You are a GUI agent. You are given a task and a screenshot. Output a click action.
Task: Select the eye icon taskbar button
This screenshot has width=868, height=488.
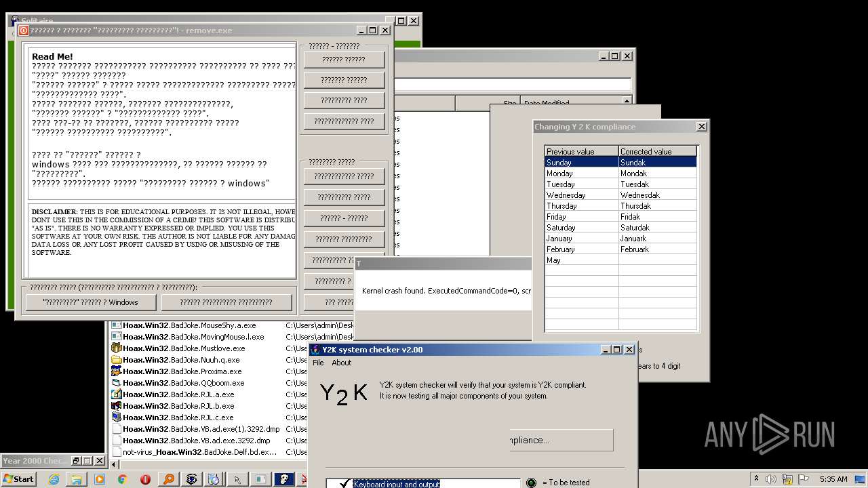192,479
